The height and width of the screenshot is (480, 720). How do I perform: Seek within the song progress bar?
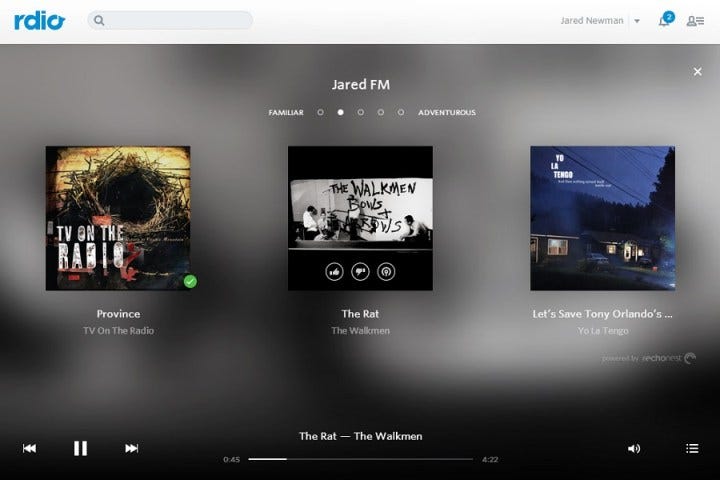pos(360,459)
